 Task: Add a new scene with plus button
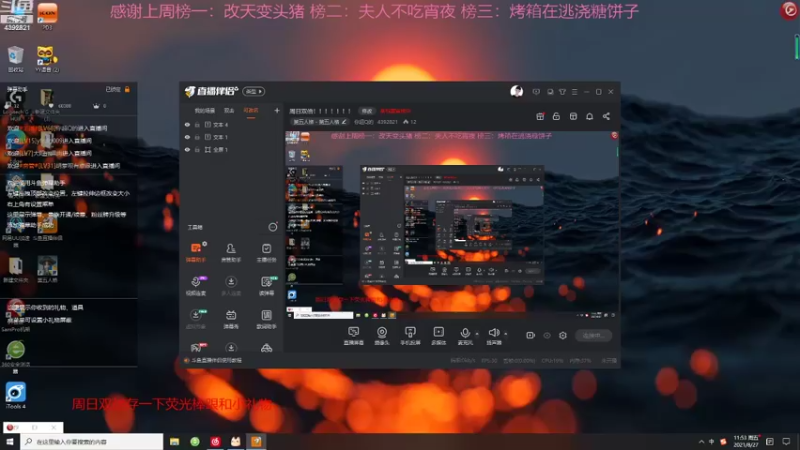[277, 110]
